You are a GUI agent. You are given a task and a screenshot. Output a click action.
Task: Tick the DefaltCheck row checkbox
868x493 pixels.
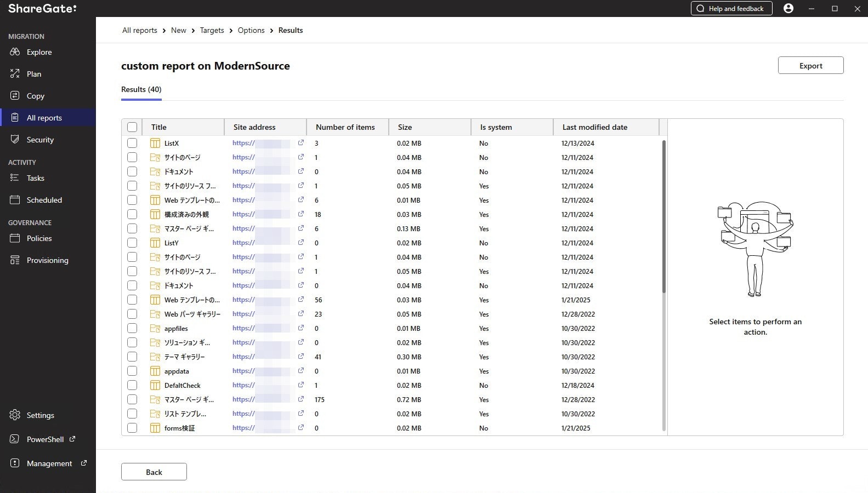click(132, 385)
